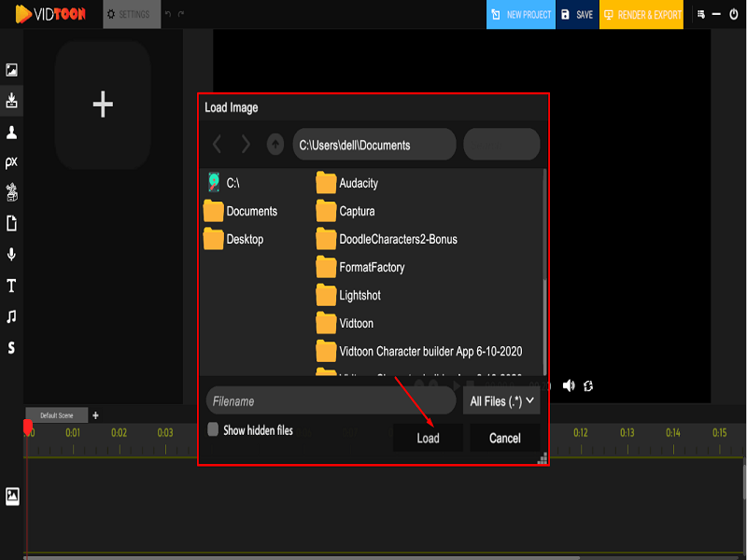747x560 pixels.
Task: Mute the preview volume speaker
Action: pos(569,385)
